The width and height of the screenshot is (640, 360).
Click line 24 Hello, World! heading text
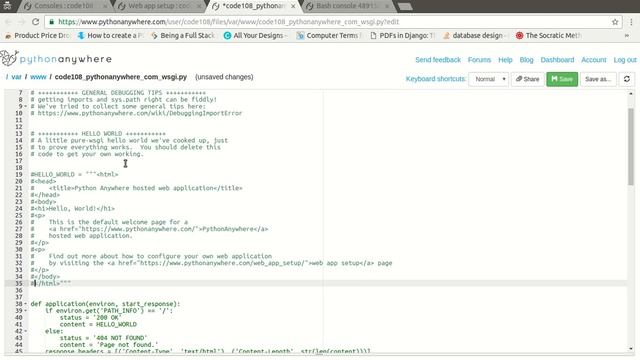coord(73,209)
